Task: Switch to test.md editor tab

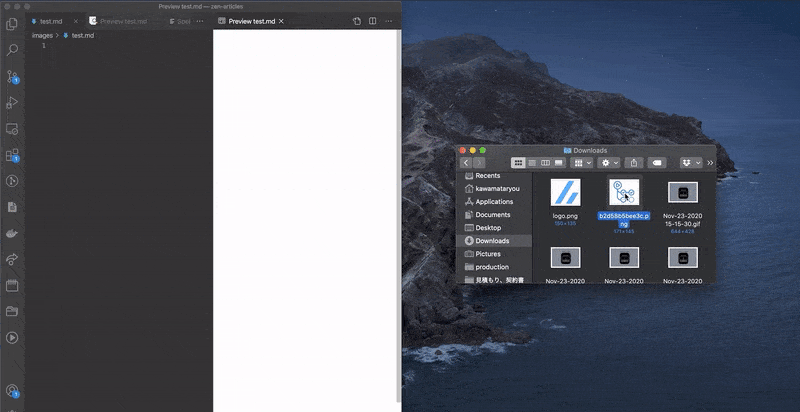Action: (51, 21)
